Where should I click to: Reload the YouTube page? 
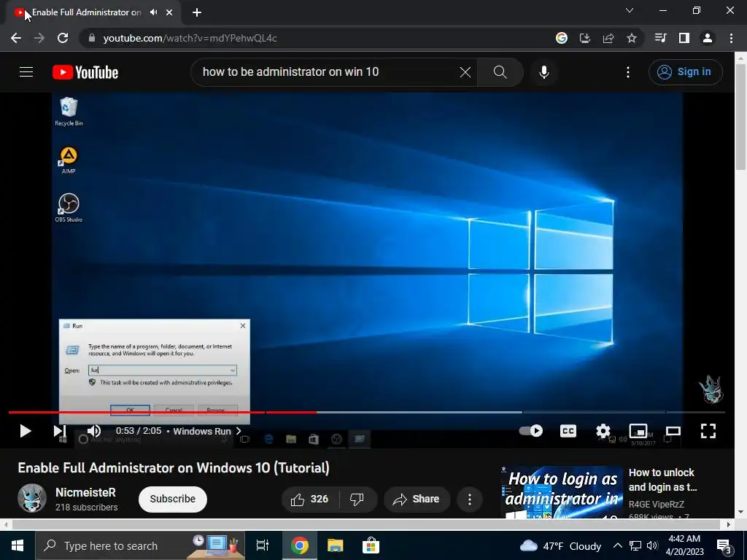pos(63,38)
